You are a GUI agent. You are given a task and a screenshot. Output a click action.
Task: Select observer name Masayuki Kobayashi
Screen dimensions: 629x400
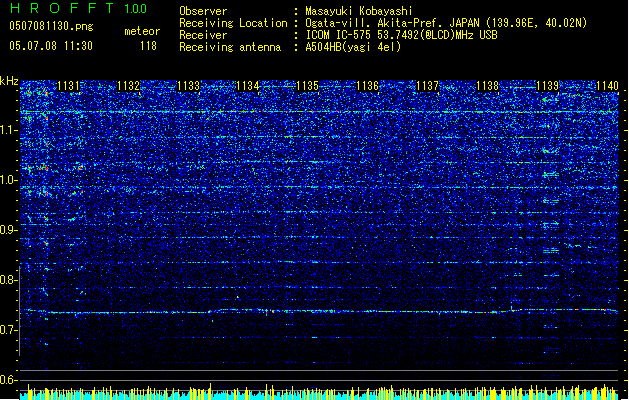click(359, 11)
